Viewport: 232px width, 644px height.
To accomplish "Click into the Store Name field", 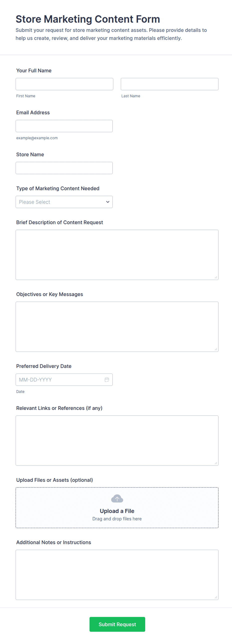I will (64, 168).
